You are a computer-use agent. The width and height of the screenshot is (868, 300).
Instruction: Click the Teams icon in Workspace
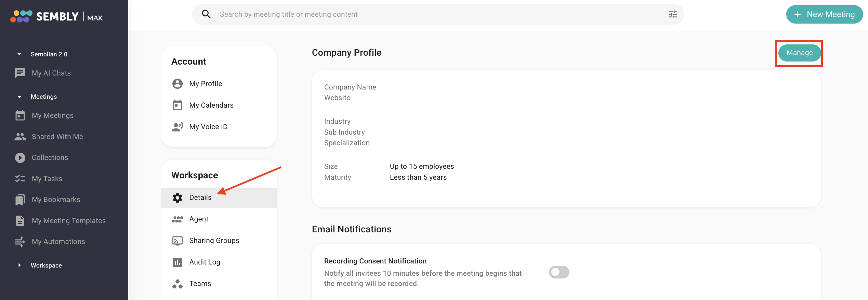coord(177,284)
